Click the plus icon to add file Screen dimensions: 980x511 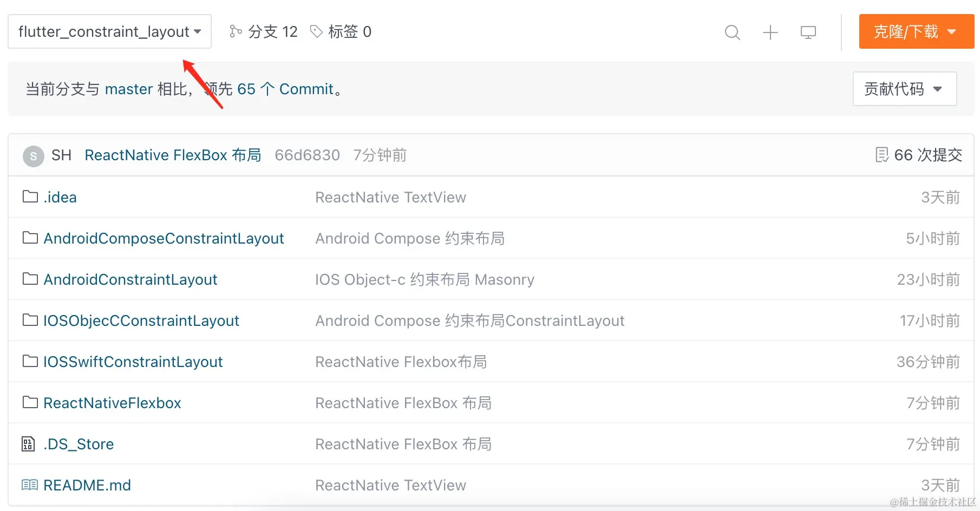770,32
